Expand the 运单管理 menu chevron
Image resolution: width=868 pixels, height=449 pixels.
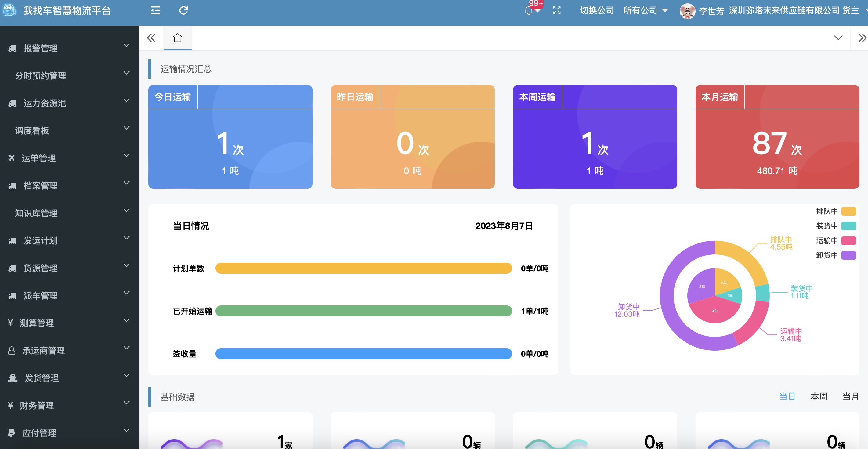(127, 155)
